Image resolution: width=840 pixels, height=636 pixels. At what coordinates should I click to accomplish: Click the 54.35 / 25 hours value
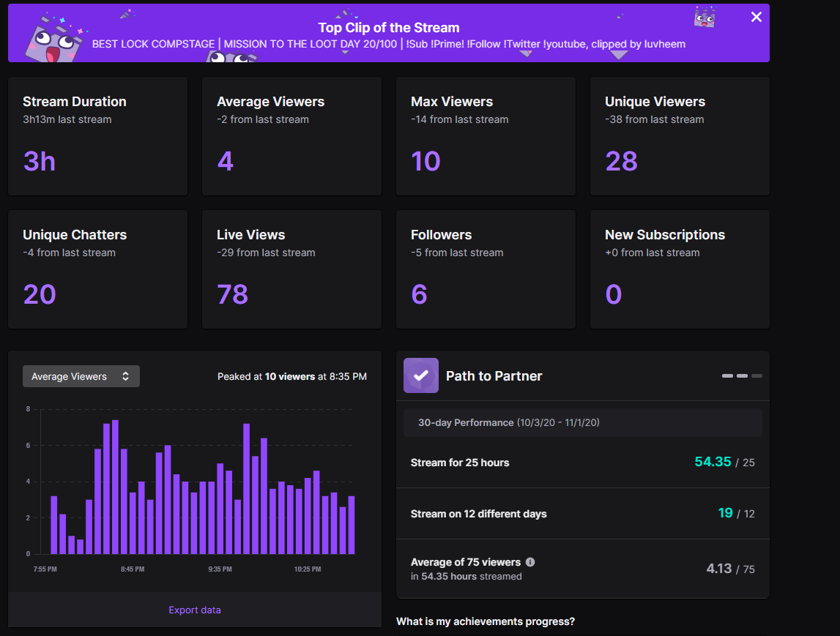(x=724, y=462)
